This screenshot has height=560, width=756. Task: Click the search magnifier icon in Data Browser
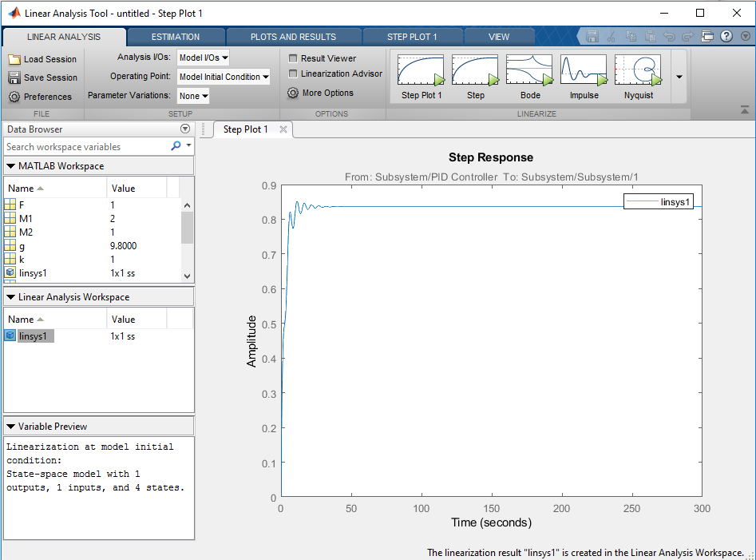[176, 145]
